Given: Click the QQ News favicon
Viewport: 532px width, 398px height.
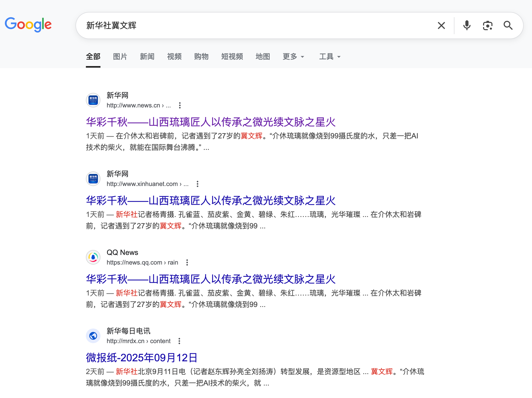Looking at the screenshot, I should click(x=93, y=257).
